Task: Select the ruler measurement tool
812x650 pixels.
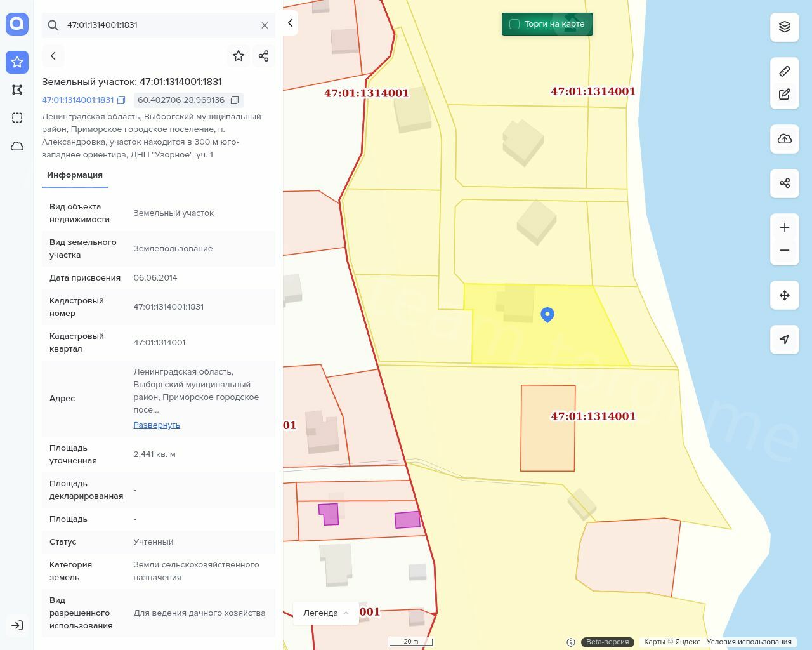Action: (x=784, y=72)
